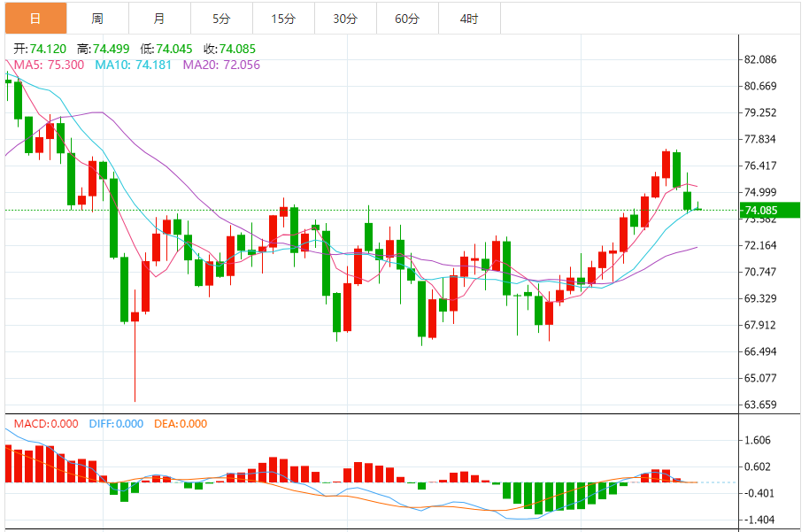
Task: Click the MA20: 72.056 legend label
Action: (x=221, y=65)
